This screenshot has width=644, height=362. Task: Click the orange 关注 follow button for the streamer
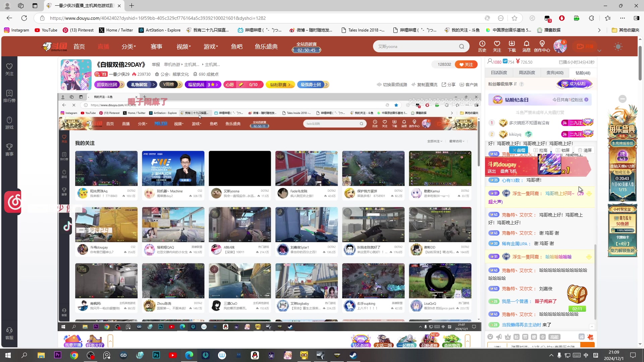click(x=466, y=64)
